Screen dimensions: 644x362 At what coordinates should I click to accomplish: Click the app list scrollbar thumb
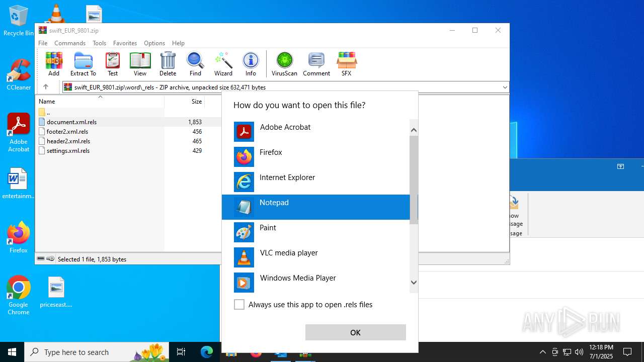click(414, 180)
